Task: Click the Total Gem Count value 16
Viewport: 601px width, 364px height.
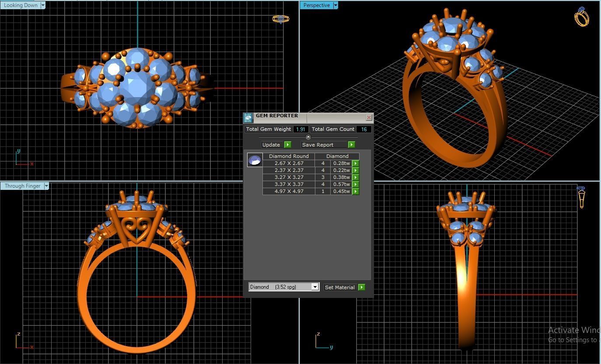Action: [364, 129]
